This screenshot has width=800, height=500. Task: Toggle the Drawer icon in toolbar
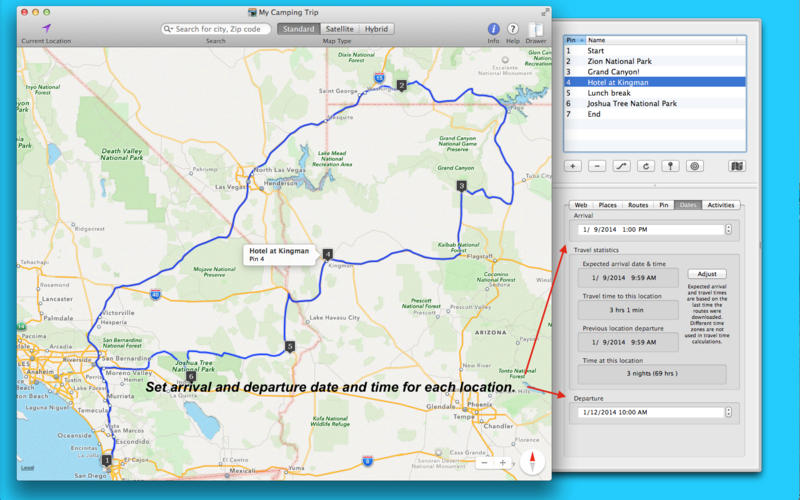(535, 29)
